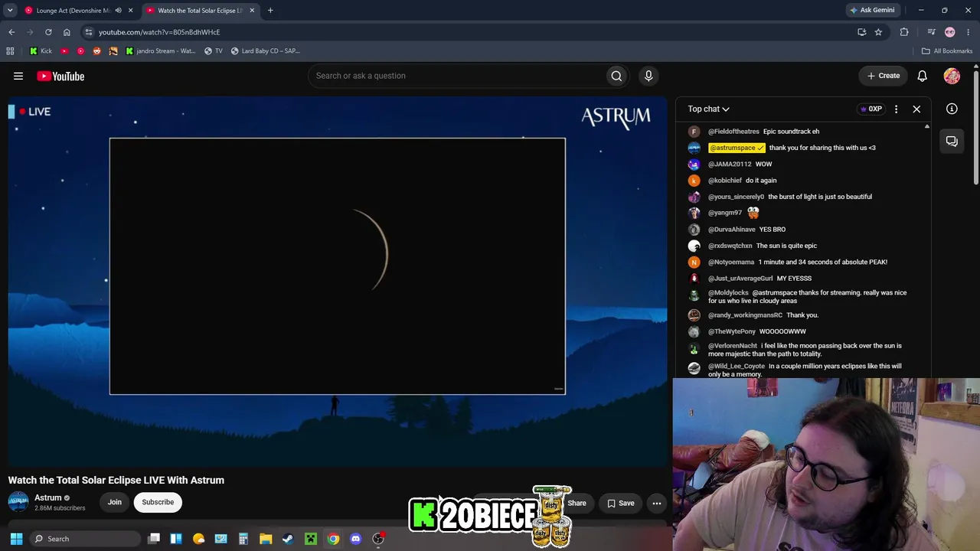Open the Chrome three-dot menu
980x551 pixels.
(x=968, y=32)
